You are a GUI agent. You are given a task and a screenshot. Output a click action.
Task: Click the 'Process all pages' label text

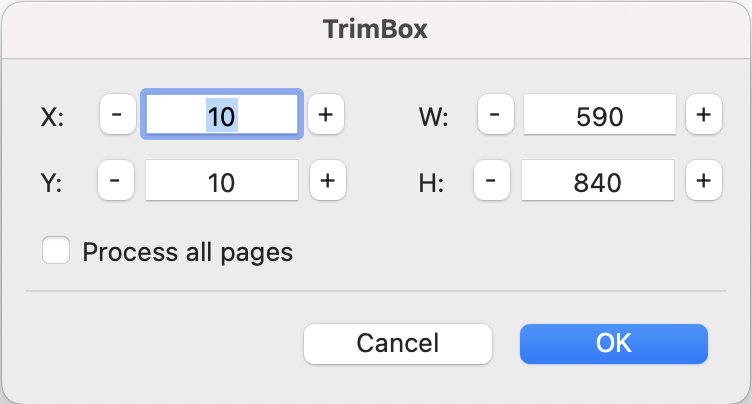coord(188,251)
